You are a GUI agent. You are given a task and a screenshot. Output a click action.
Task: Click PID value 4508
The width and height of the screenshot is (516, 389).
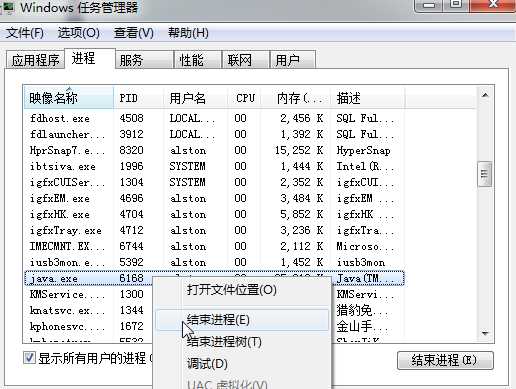pos(131,118)
